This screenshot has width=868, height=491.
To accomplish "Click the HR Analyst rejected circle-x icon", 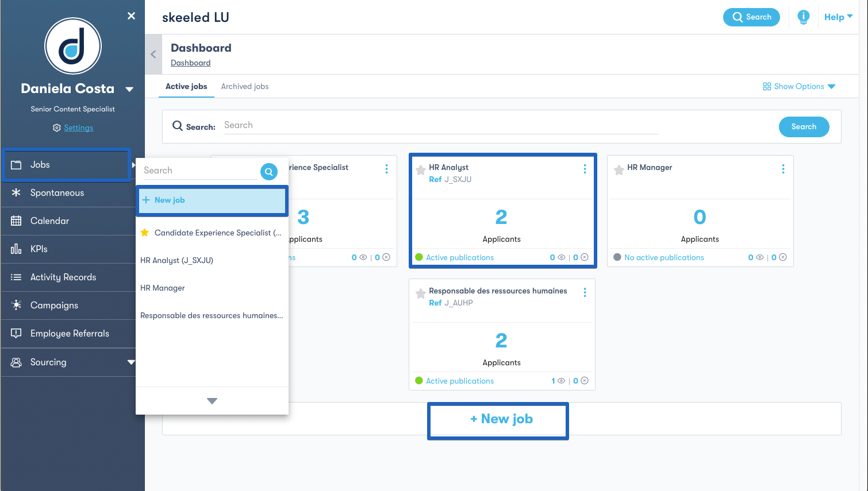I will click(x=585, y=257).
